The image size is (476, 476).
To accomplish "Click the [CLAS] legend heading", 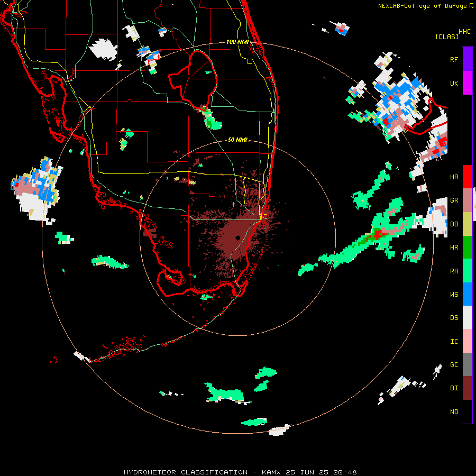I will (x=447, y=36).
